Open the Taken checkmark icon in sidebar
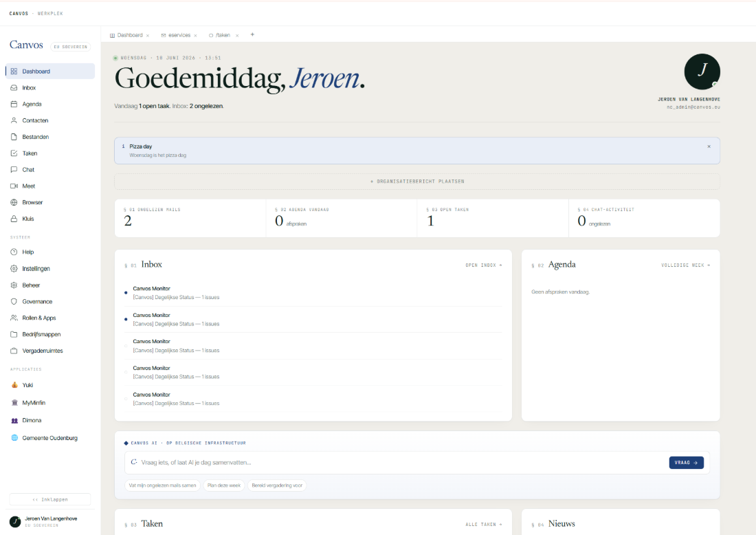Viewport: 756px width, 535px height. pos(14,153)
